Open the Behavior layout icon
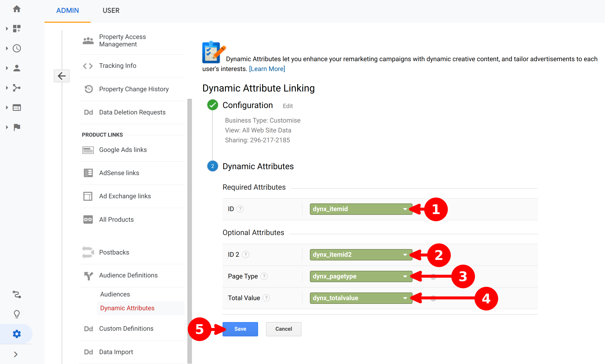Viewport: 605px width, 364px height. pos(17,108)
